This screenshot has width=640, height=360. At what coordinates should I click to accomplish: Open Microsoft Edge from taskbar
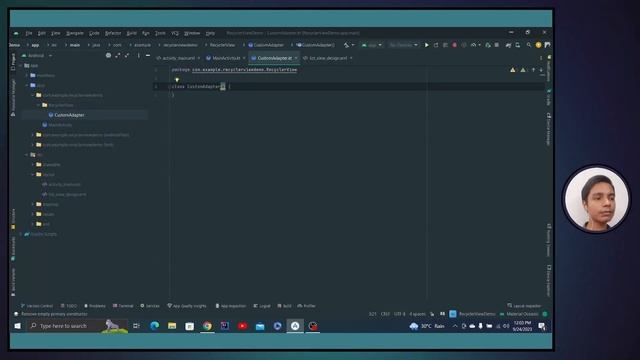click(x=154, y=326)
